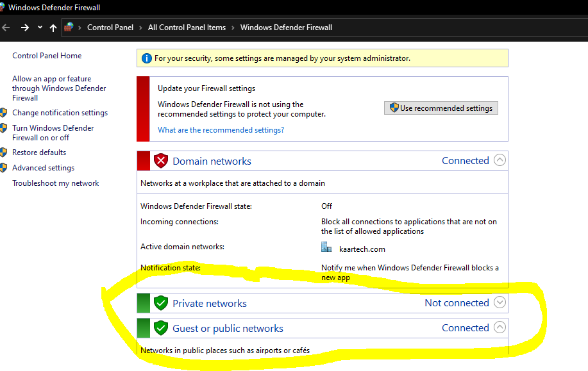588x371 pixels.
Task: Click red shield icon for Domain networks
Action: 161,161
